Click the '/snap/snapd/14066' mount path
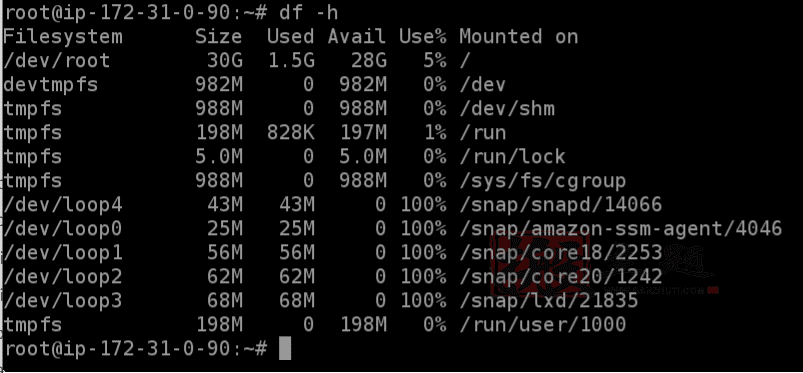The width and height of the screenshot is (803, 373). pyautogui.click(x=561, y=205)
